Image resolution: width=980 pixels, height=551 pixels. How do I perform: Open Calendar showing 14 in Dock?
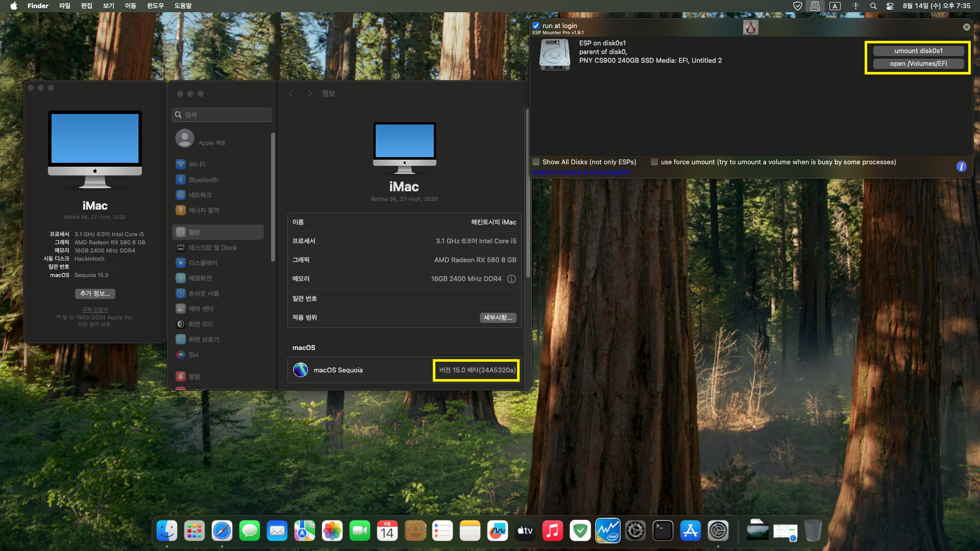(387, 531)
